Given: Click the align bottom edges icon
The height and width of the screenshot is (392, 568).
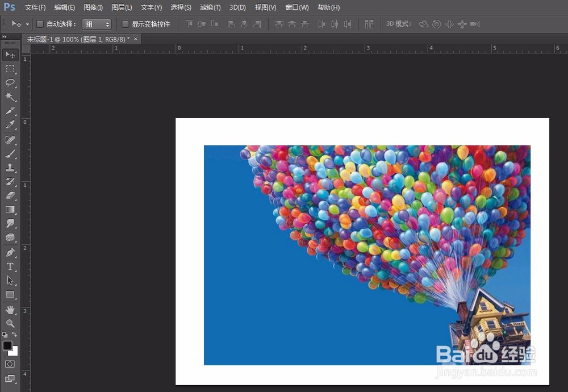Looking at the screenshot, I should click(x=215, y=24).
